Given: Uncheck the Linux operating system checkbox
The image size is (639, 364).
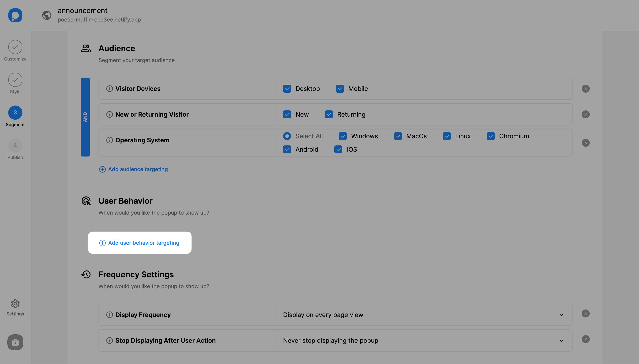Looking at the screenshot, I should 447,136.
